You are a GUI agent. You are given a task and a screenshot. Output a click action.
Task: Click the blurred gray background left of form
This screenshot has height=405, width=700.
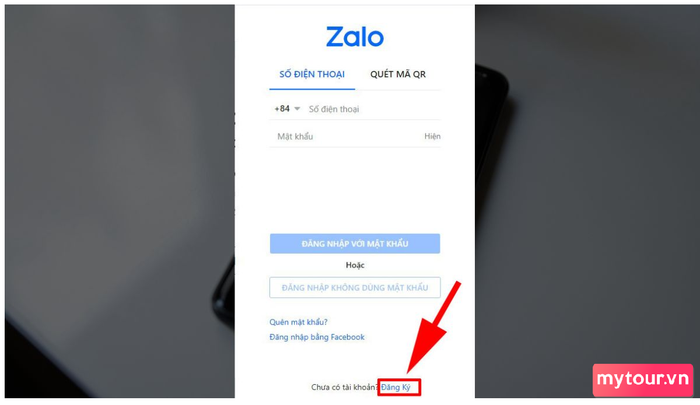click(120, 201)
